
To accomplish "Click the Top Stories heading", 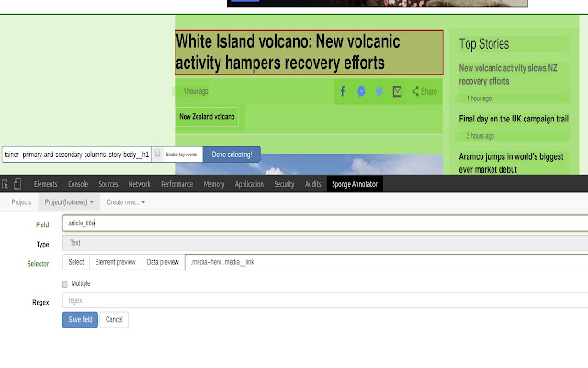I will 484,44.
